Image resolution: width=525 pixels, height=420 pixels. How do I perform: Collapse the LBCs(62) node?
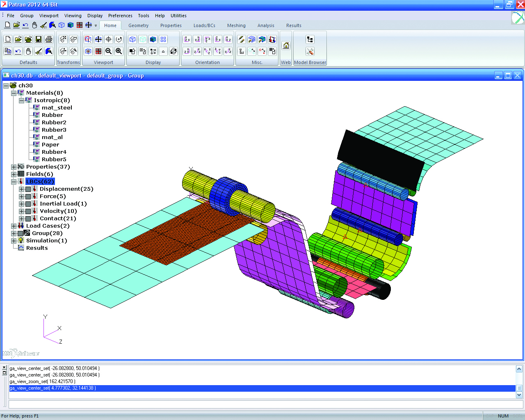click(x=14, y=182)
